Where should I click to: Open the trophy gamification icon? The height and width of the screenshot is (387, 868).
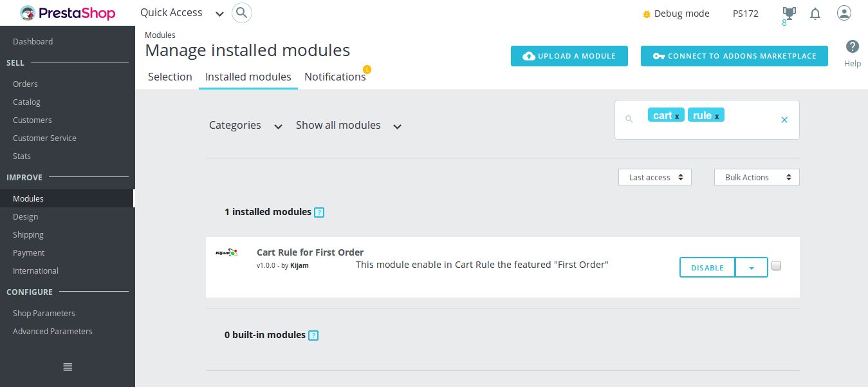(x=788, y=13)
